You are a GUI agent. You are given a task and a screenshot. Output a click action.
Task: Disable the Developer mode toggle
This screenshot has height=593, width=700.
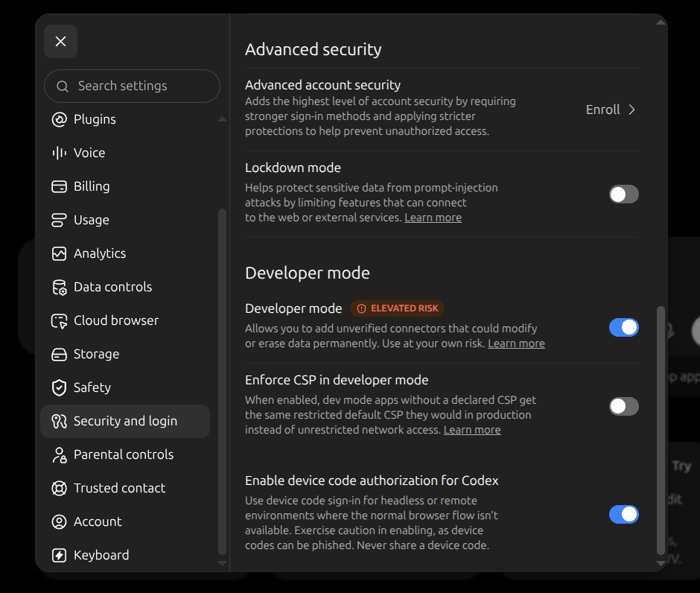click(x=623, y=327)
